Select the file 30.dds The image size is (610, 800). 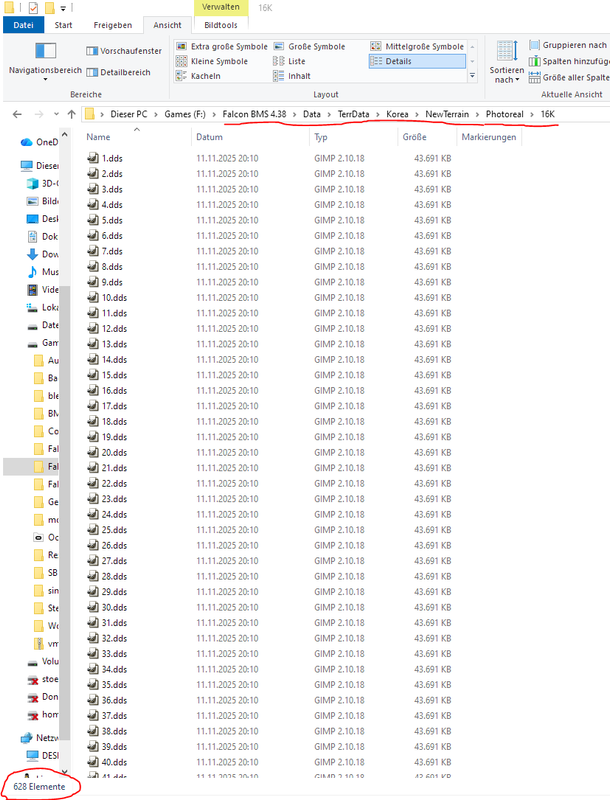107,607
